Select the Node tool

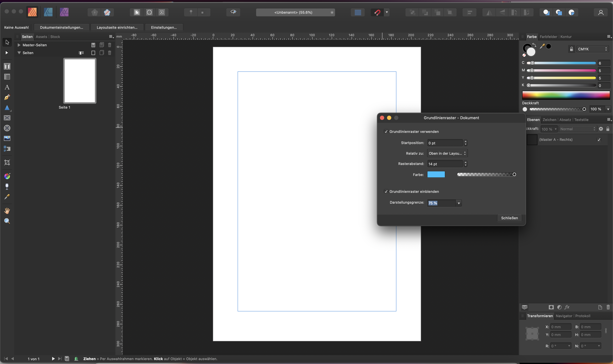tap(7, 53)
